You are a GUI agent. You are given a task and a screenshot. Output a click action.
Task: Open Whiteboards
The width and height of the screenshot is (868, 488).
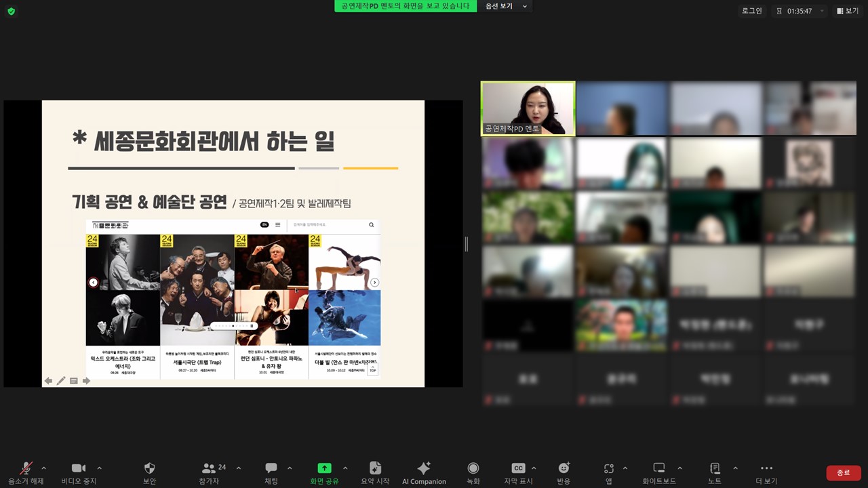click(659, 472)
